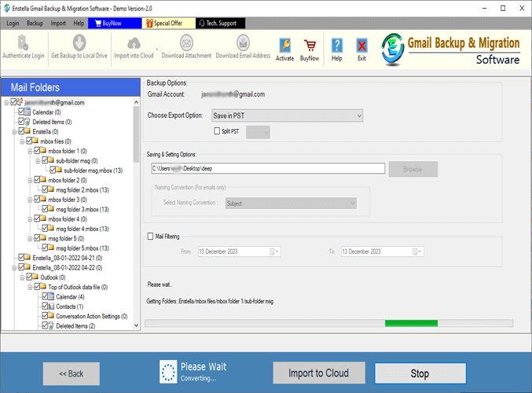
Task: Enable the Split PST checkbox
Action: tap(218, 131)
